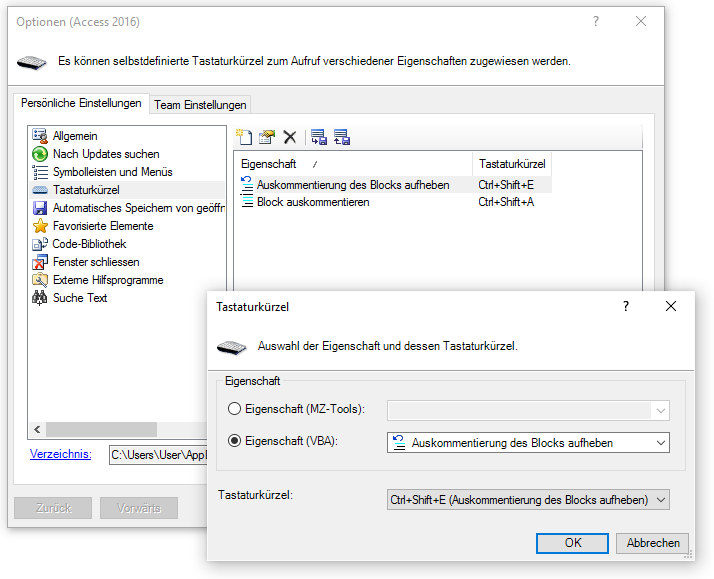Select Nach Updates suchen entry
The height and width of the screenshot is (579, 714).
click(x=106, y=154)
